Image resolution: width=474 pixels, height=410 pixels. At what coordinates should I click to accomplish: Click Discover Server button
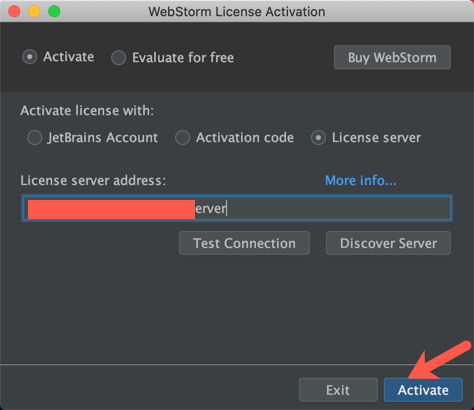pos(388,243)
